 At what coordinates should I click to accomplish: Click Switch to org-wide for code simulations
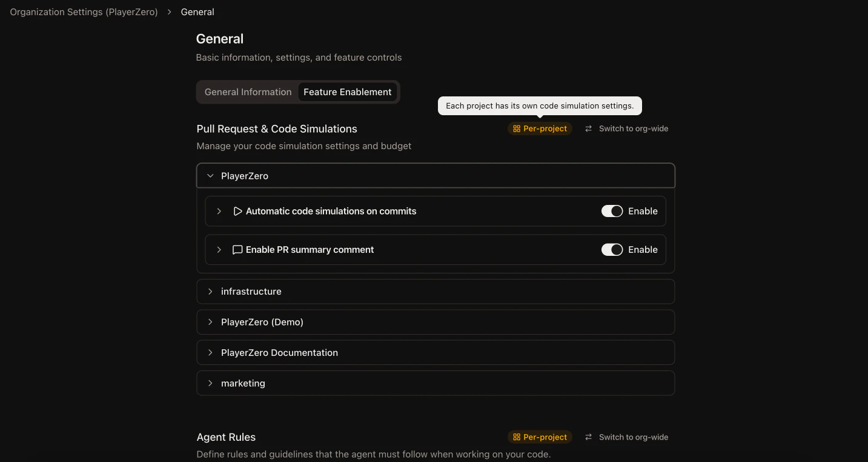click(633, 129)
